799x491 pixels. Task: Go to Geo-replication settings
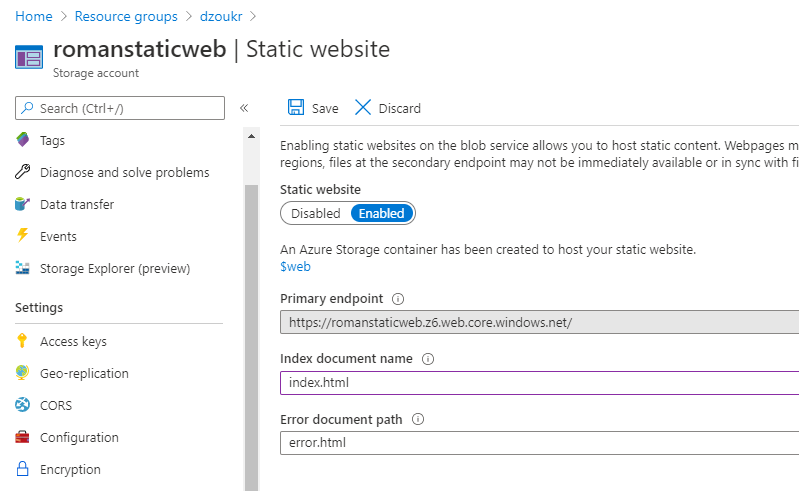(x=84, y=373)
